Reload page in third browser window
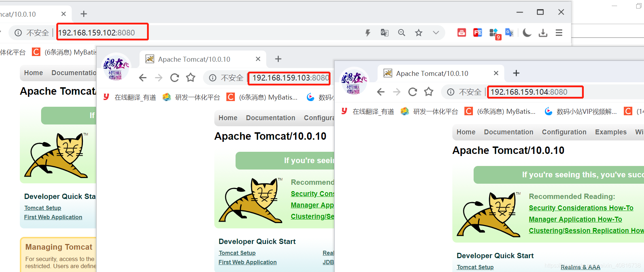Screen dimensions: 644x272 [x=413, y=92]
